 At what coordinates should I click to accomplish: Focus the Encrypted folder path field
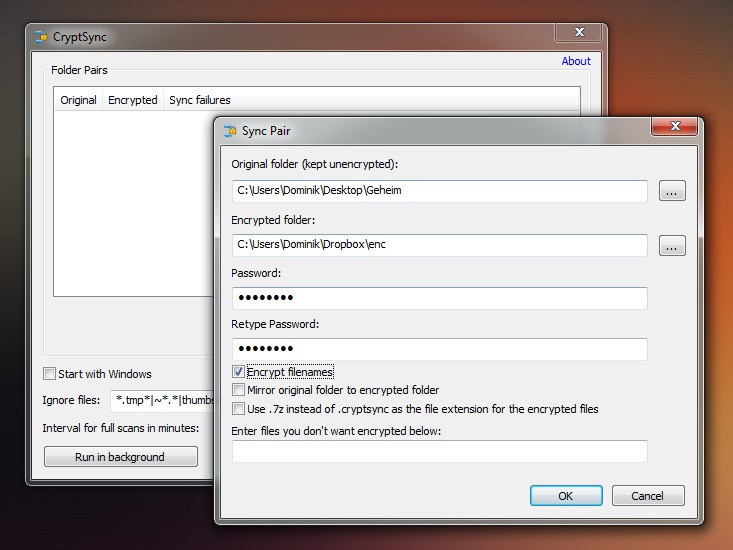(x=439, y=245)
